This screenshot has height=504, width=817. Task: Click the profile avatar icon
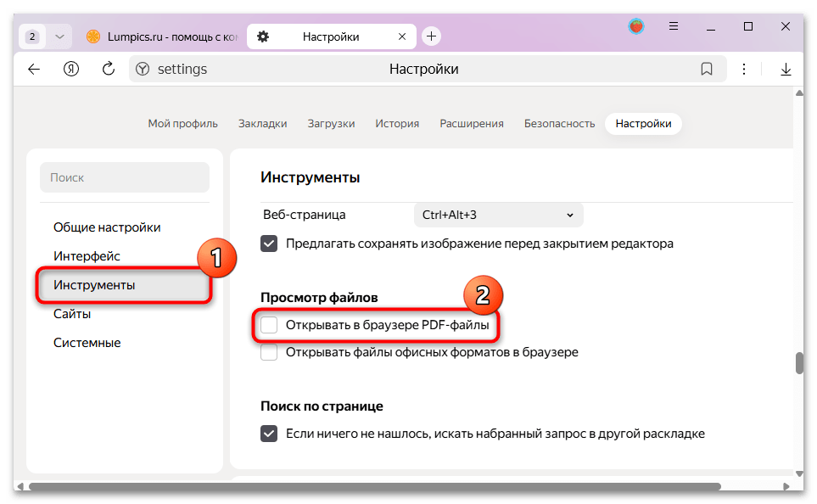pos(635,26)
